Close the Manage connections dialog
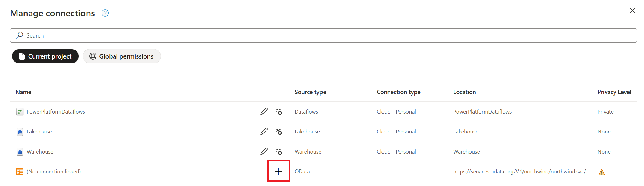The width and height of the screenshot is (644, 186). click(632, 11)
